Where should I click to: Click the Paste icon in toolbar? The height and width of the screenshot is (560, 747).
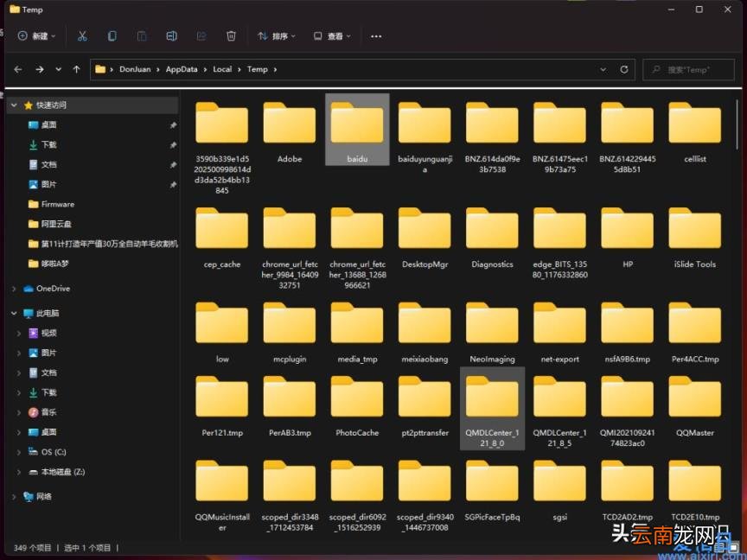(142, 36)
